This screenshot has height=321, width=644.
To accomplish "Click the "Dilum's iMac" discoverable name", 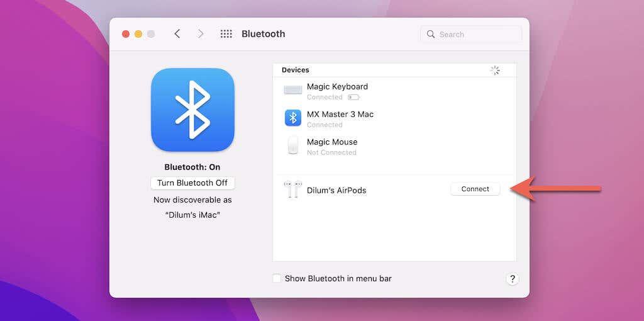I will tap(192, 215).
